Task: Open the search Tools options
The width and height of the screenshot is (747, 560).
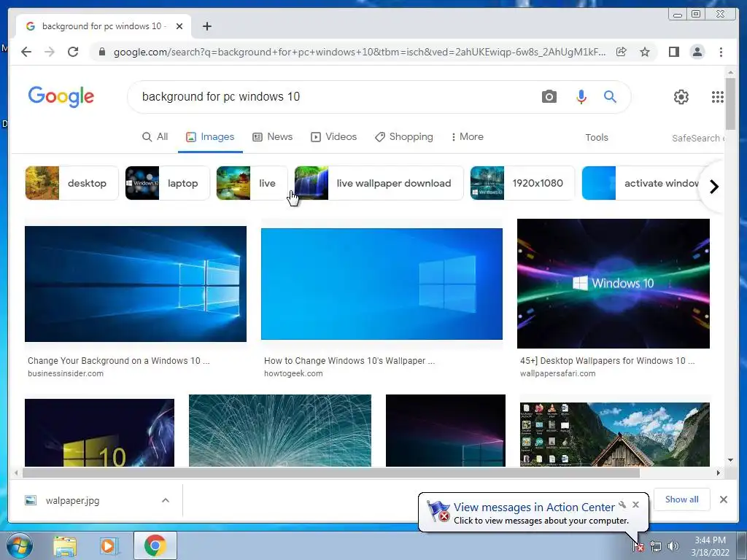Action: click(597, 138)
